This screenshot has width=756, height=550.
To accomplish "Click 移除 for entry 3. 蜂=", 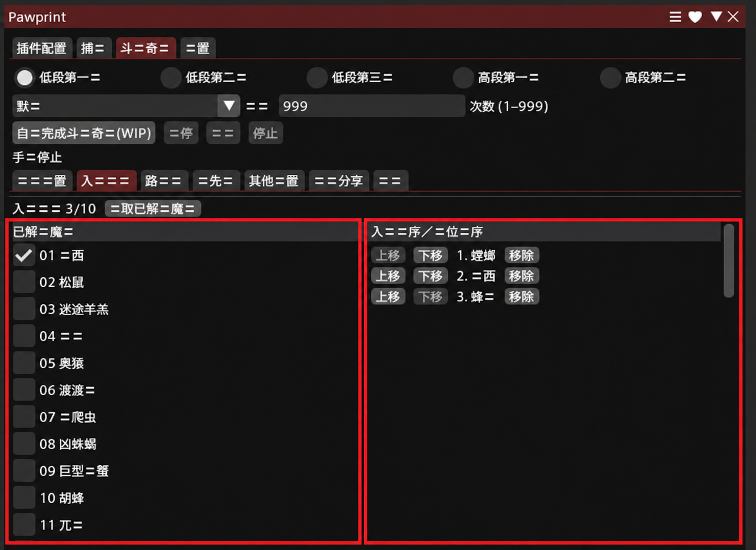I will [521, 297].
